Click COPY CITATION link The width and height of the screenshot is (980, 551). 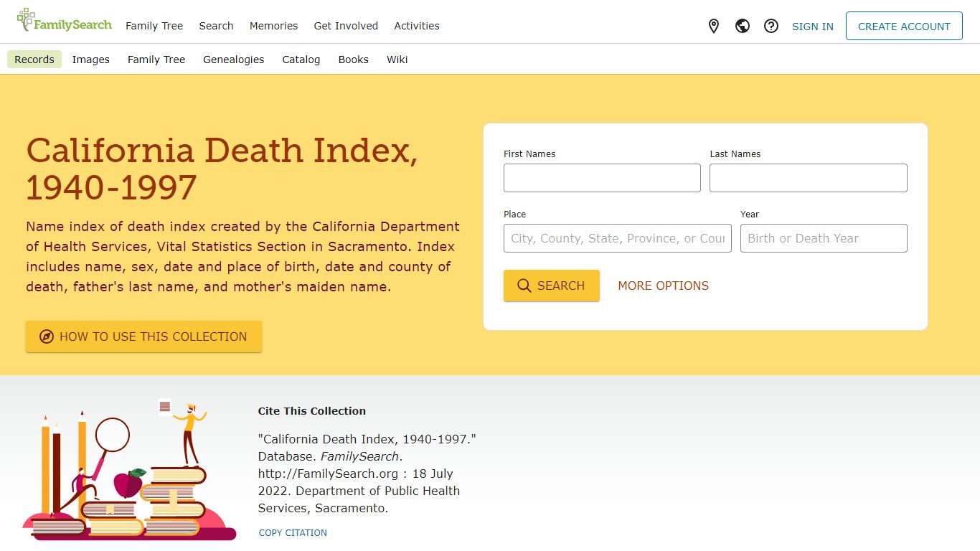click(x=293, y=533)
